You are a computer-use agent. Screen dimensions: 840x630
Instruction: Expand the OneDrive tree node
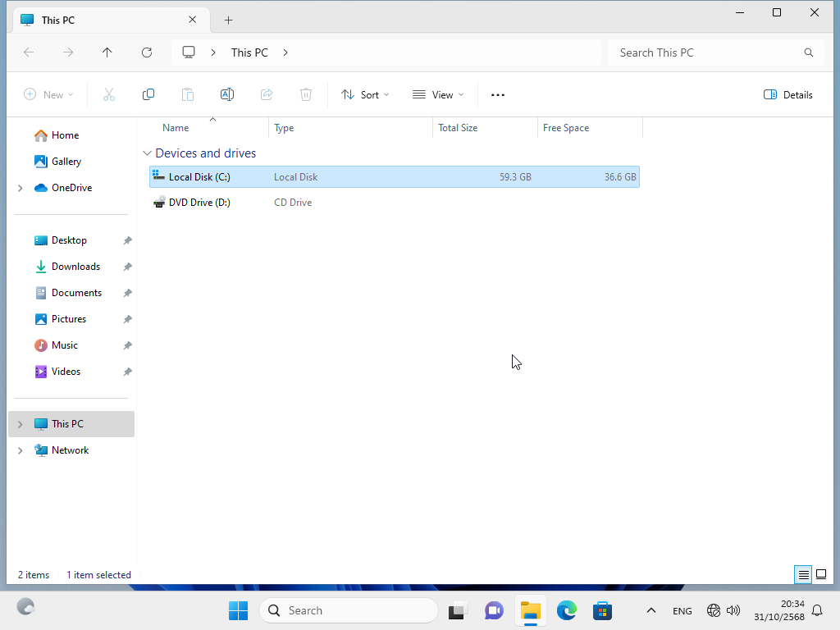click(20, 188)
